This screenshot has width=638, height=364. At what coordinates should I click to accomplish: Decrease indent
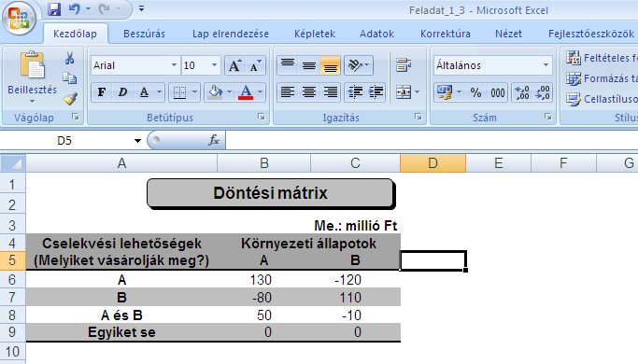click(355, 92)
